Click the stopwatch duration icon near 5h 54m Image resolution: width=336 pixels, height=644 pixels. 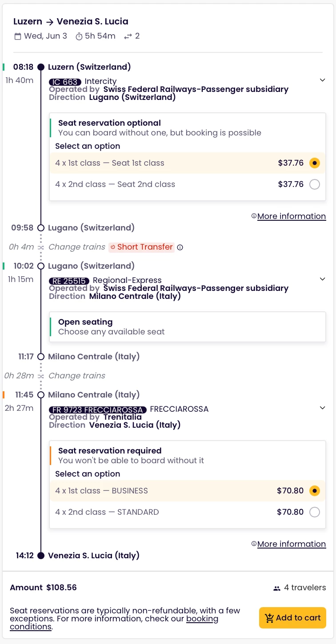(79, 36)
